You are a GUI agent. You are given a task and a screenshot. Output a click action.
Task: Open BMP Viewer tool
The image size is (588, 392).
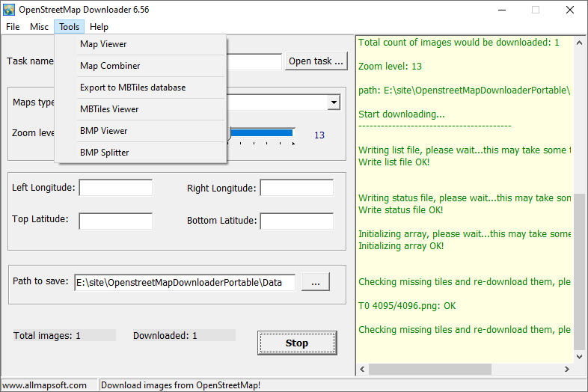point(141,131)
